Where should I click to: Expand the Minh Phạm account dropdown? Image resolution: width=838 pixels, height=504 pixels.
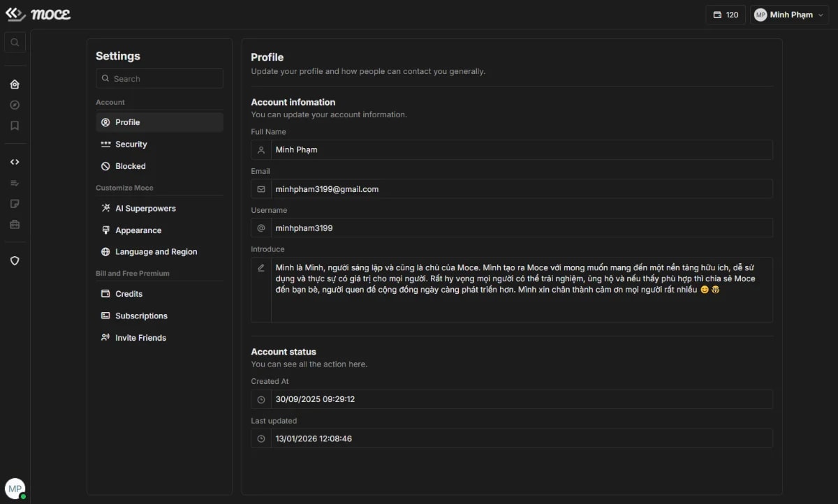[789, 15]
